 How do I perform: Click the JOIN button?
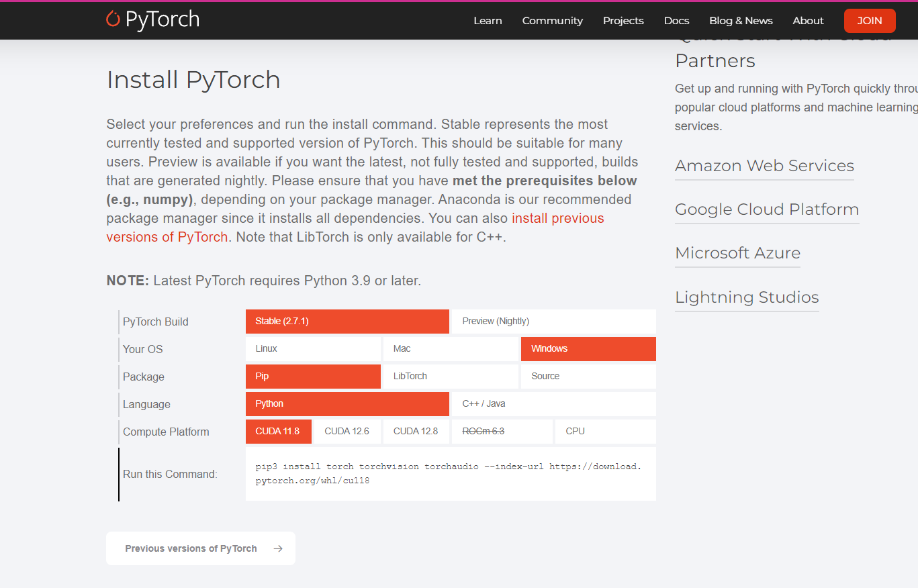point(870,21)
